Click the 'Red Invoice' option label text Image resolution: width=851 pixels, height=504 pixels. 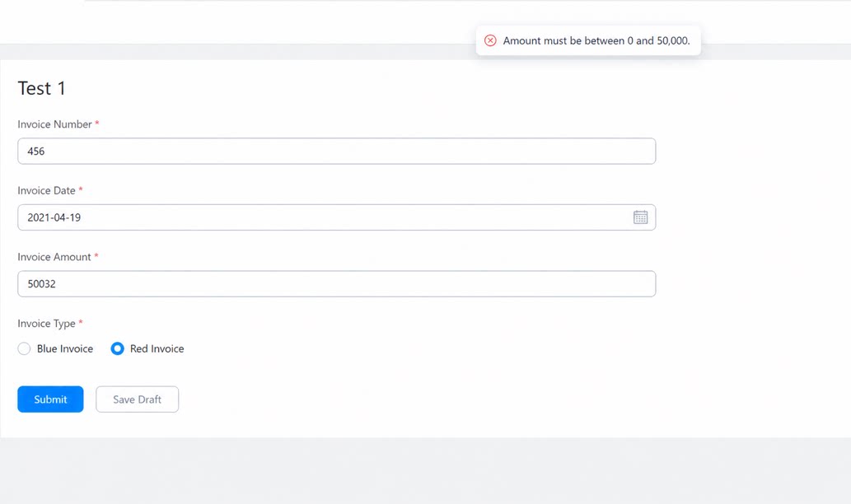(x=157, y=349)
